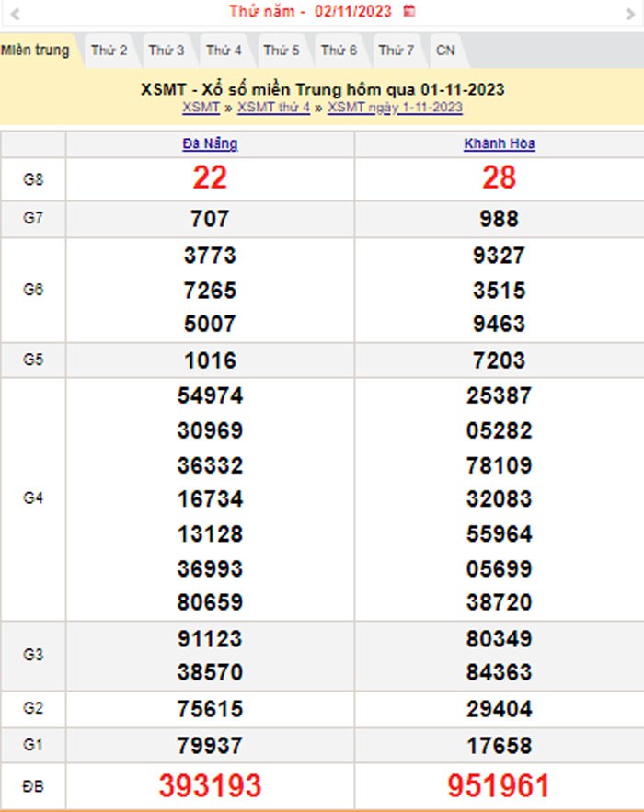
Task: Open the Thứ 4 tab
Action: tap(224, 51)
